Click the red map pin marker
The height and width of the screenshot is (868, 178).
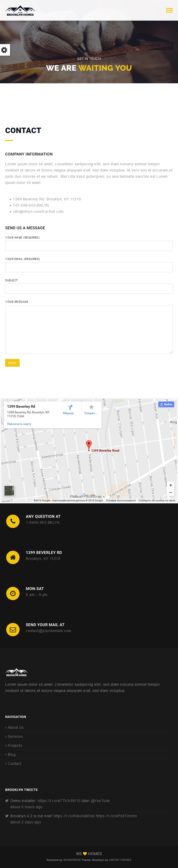tap(89, 445)
